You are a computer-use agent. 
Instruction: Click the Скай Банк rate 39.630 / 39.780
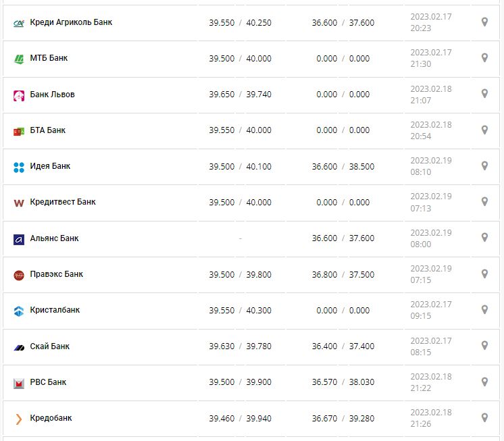point(240,346)
